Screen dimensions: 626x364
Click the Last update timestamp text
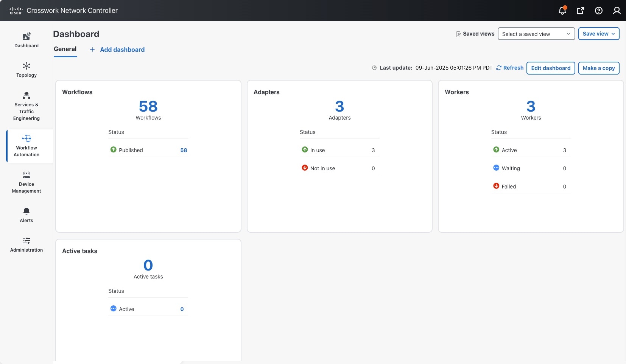point(454,68)
